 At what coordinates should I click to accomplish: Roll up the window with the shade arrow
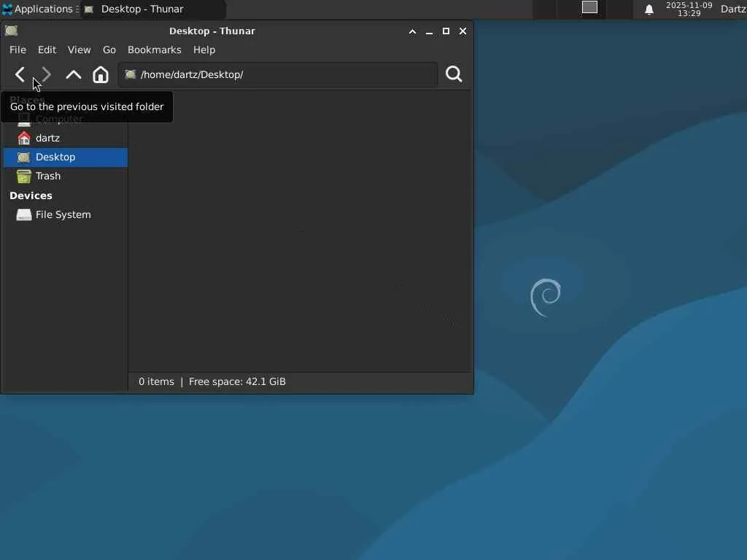coord(413,31)
